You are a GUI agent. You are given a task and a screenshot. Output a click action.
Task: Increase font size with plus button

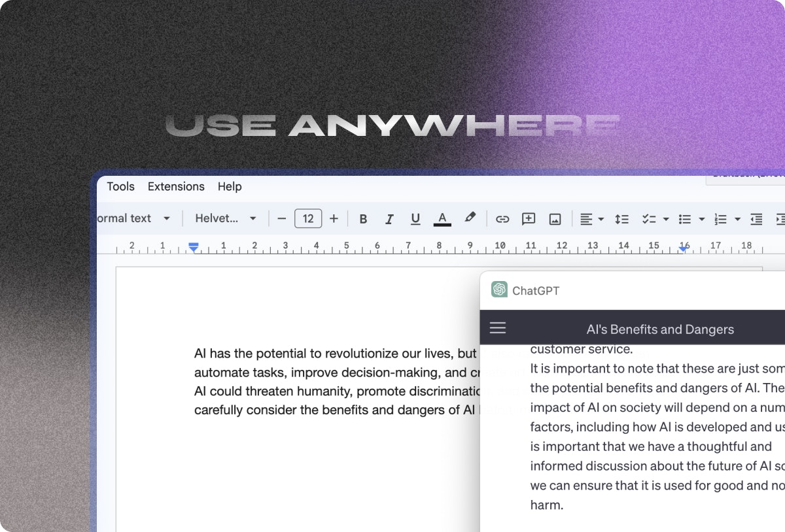pyautogui.click(x=334, y=218)
